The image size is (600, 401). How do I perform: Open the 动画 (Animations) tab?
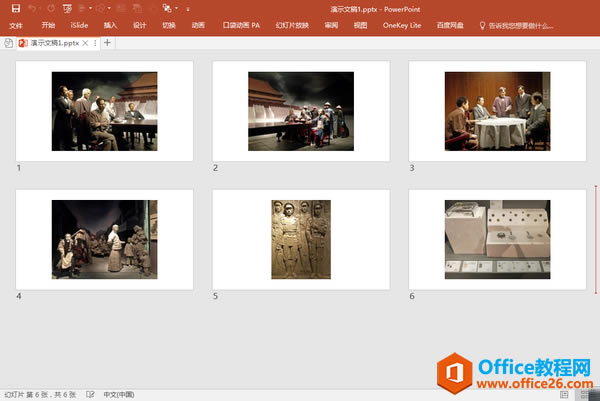198,25
